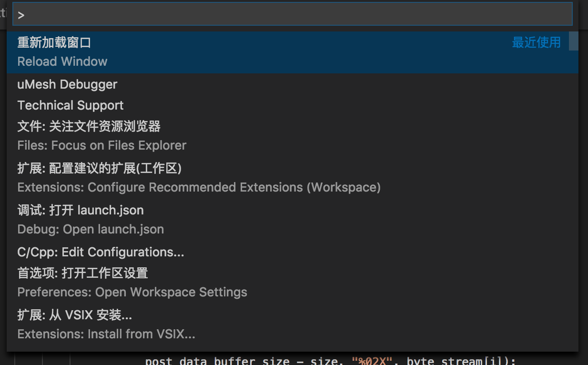Choose Technical Support entry
588x365 pixels.
coord(293,105)
